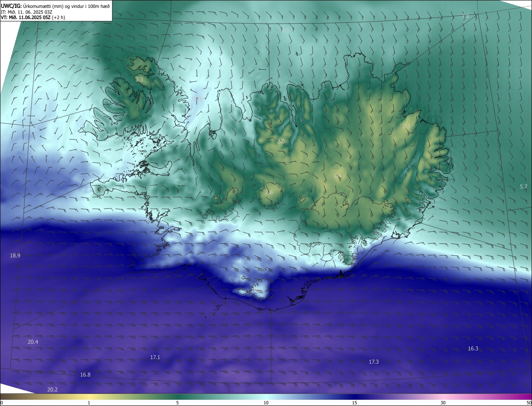Image resolution: width=532 pixels, height=406 pixels.
Task: Click the valid time line 'VT: Mið. 11.06.2025 05Z (+2 h)'
Action: (x=33, y=17)
